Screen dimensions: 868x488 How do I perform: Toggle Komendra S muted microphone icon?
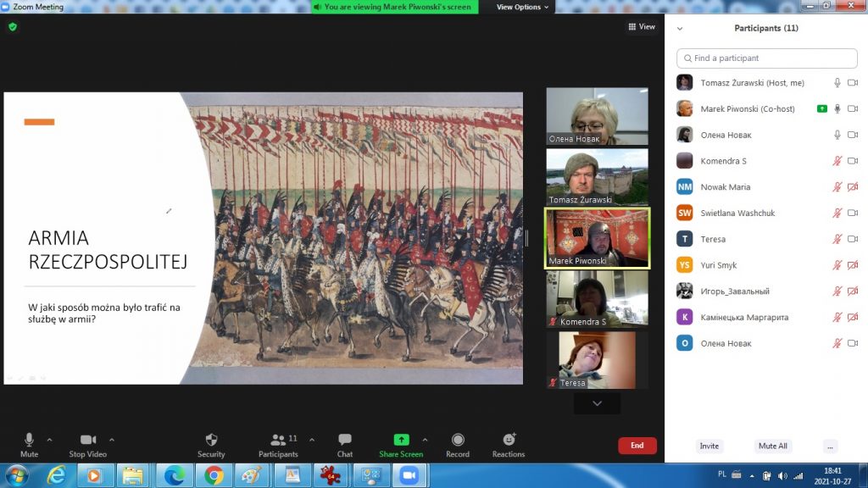[837, 161]
